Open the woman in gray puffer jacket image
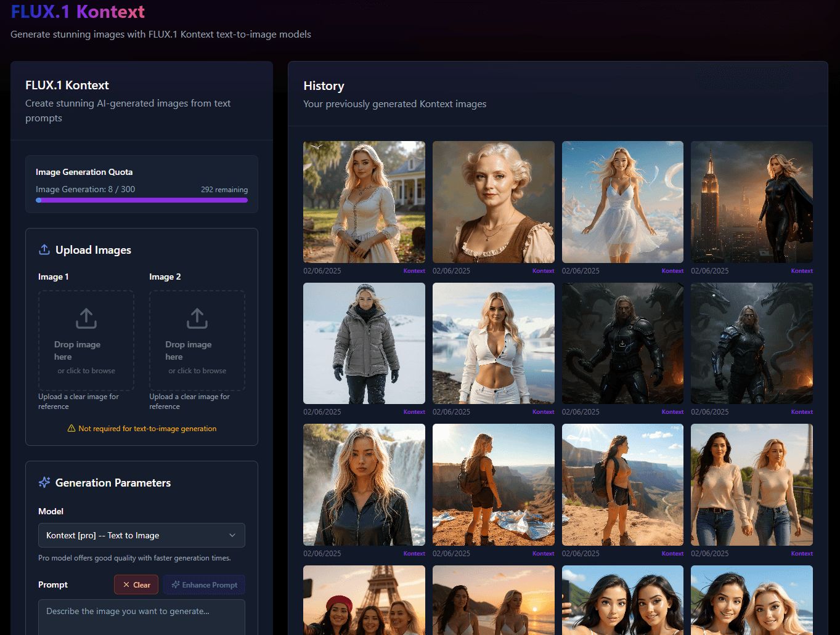Viewport: 840px width, 635px height. pos(364,343)
